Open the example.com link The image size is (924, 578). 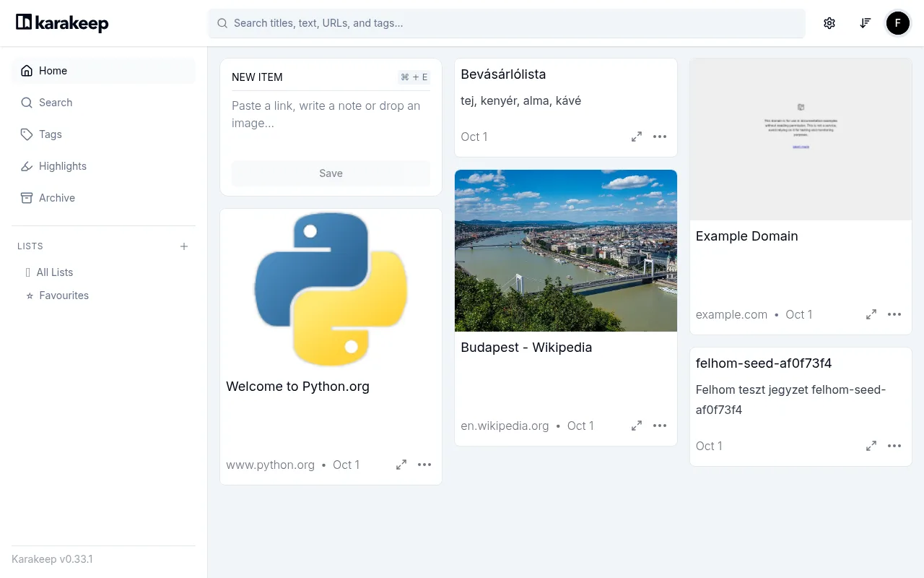click(731, 314)
